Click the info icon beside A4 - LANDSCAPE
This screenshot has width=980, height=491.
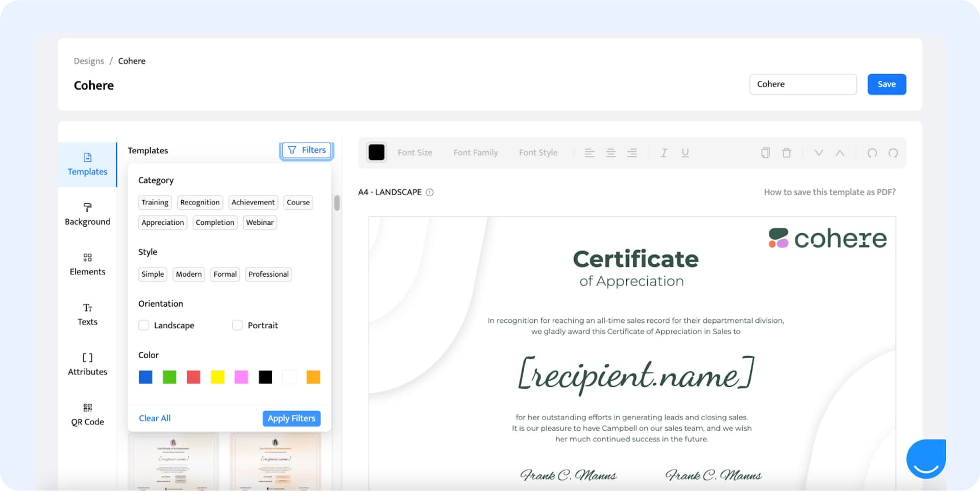(430, 193)
